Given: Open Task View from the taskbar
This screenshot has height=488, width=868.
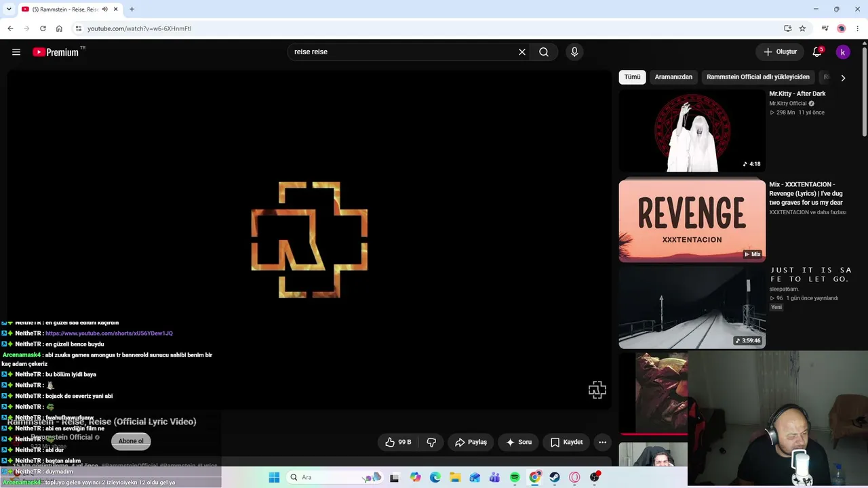Looking at the screenshot, I should click(394, 477).
